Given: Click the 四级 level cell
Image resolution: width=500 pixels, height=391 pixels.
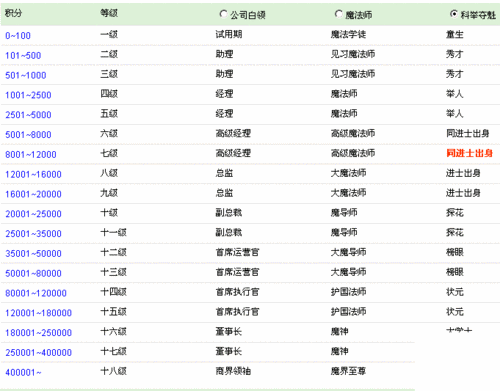Looking at the screenshot, I should point(109,94).
